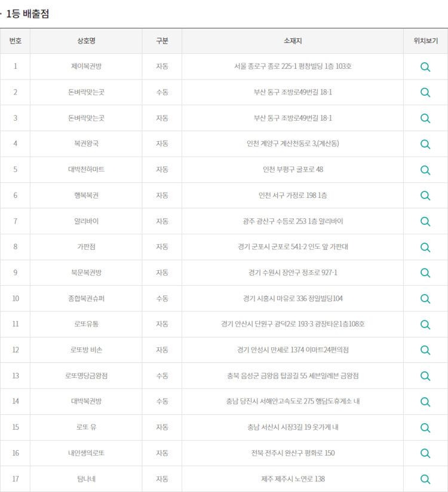Select 자동 type in 제이복권방 row
Screen dimensions: 448x492
[162, 66]
